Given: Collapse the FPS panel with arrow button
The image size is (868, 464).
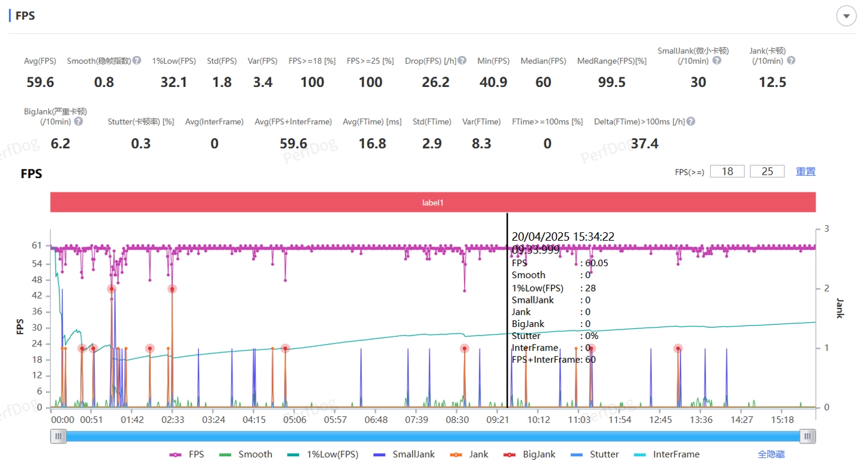Looking at the screenshot, I should pyautogui.click(x=846, y=16).
